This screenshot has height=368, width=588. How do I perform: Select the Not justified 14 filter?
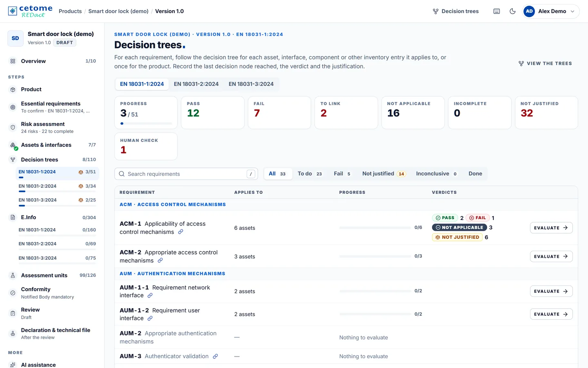pyautogui.click(x=383, y=174)
